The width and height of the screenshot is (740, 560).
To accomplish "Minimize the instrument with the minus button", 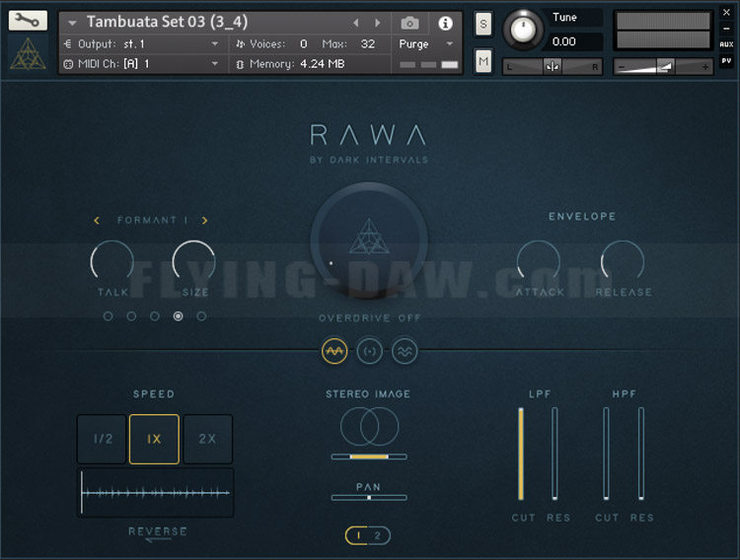I will click(x=726, y=29).
